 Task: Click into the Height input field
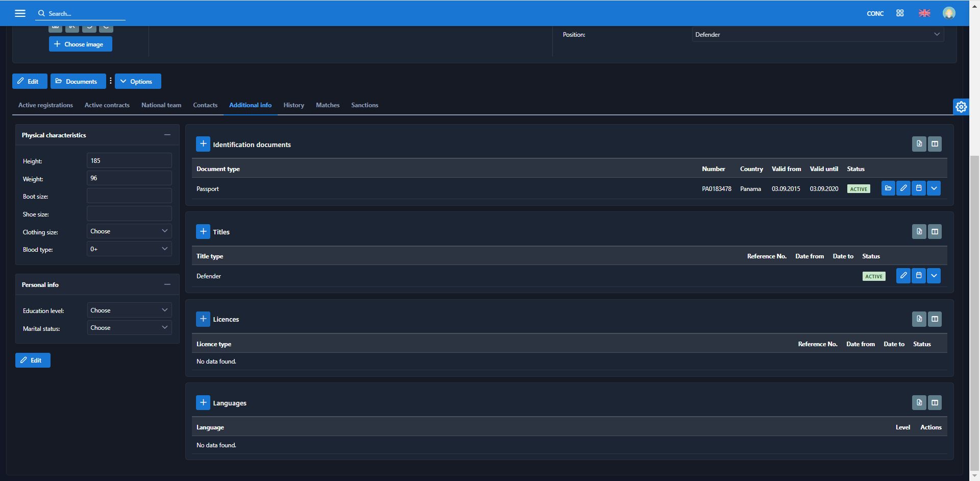(129, 161)
